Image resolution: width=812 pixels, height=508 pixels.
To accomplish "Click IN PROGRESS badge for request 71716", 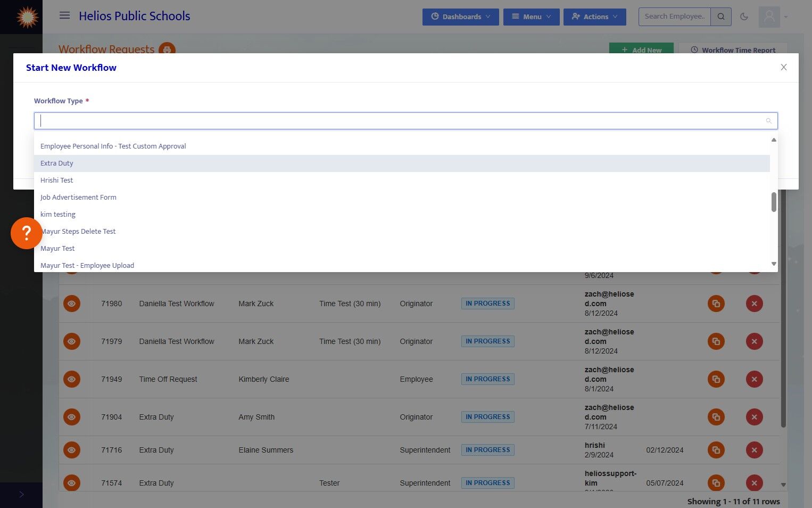I will 488,450.
